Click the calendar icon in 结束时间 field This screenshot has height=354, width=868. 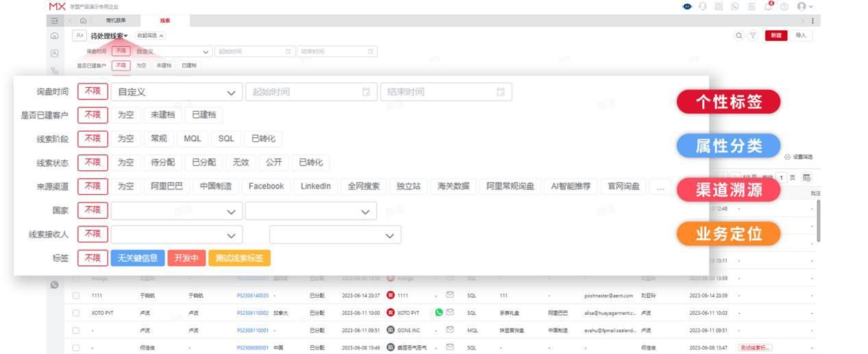tap(501, 92)
